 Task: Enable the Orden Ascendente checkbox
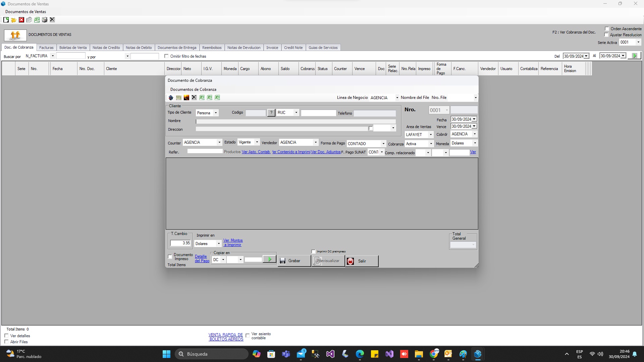(x=607, y=28)
